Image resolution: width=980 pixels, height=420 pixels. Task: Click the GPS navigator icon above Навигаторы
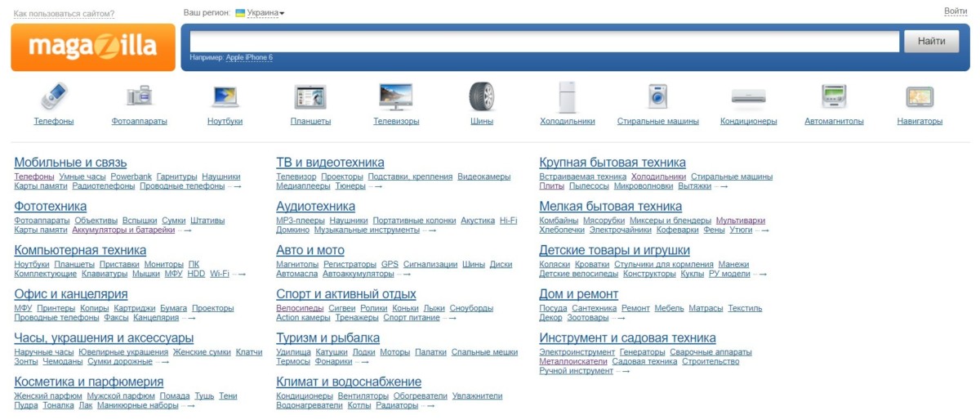coord(920,97)
